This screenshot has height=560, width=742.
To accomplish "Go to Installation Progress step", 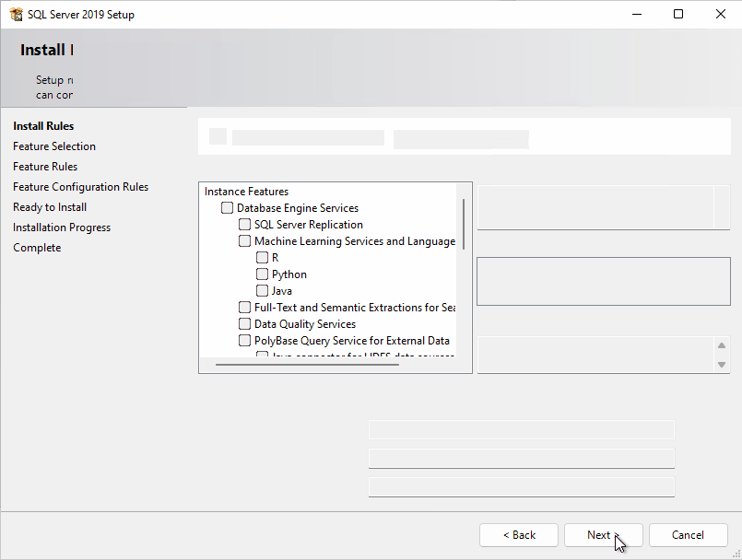I will click(x=62, y=227).
